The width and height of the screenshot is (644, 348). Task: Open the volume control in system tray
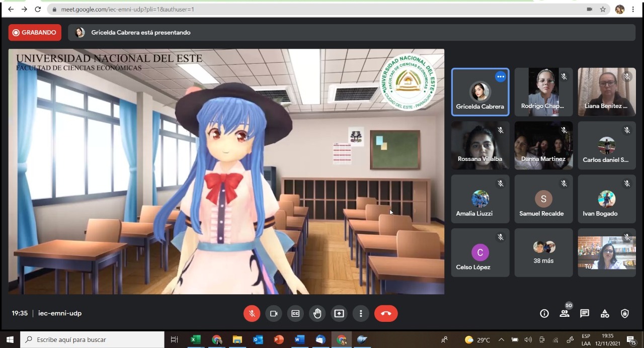pos(528,339)
